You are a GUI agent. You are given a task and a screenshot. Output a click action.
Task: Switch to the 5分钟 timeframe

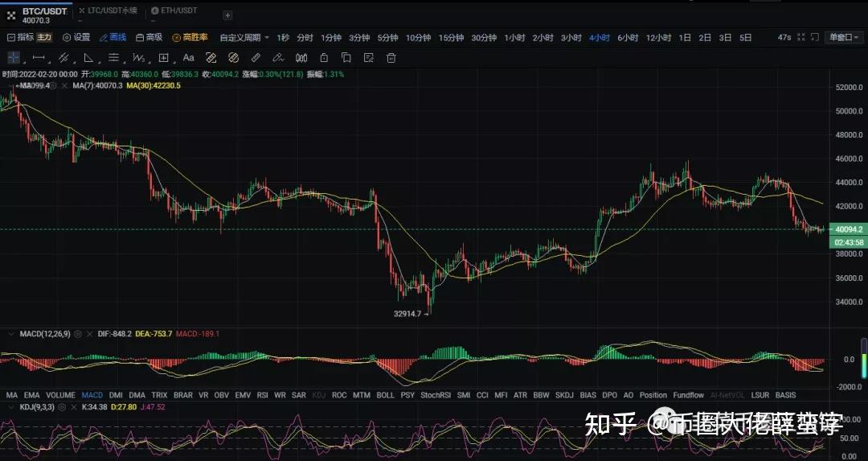click(x=388, y=38)
